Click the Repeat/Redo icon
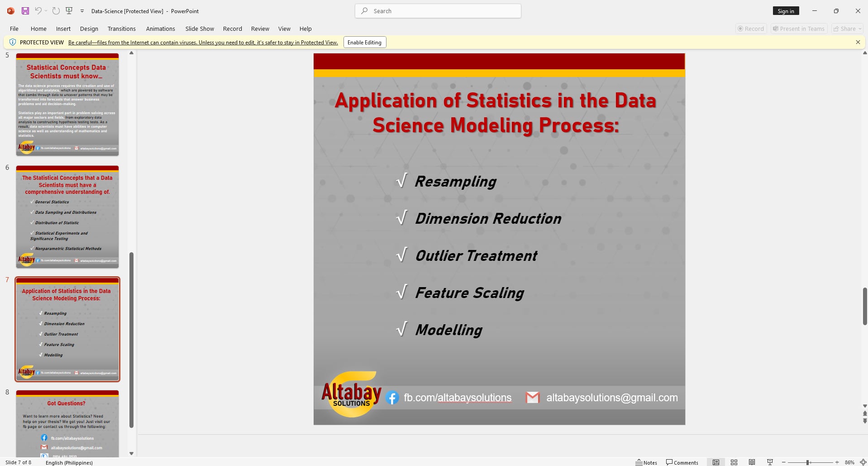This screenshot has width=868, height=466. (56, 11)
